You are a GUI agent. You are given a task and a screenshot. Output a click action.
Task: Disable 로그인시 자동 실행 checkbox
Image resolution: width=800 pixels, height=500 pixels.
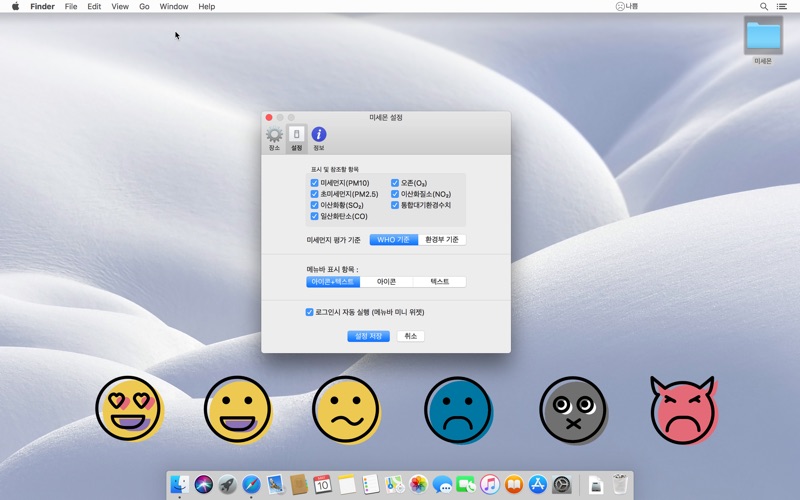[x=309, y=312]
